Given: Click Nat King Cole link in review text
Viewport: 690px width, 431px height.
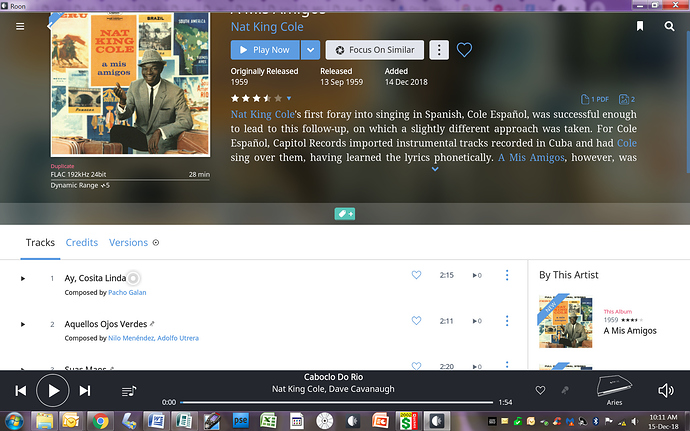Looking at the screenshot, I should point(262,114).
